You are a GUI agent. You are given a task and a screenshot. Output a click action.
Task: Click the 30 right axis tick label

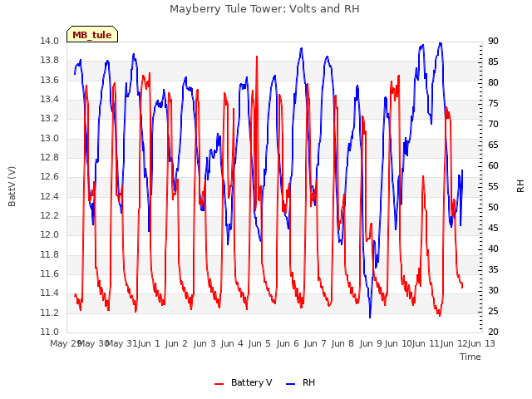coord(493,290)
